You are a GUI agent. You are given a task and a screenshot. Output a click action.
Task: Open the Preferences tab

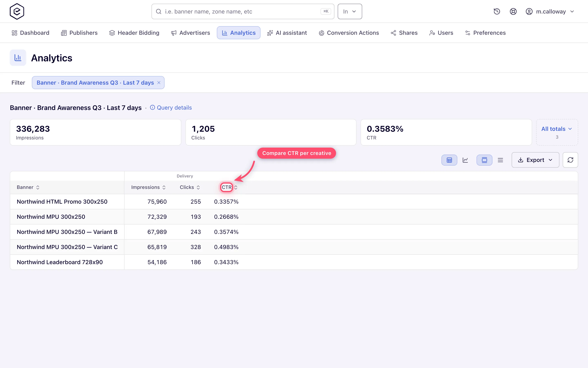[485, 33]
